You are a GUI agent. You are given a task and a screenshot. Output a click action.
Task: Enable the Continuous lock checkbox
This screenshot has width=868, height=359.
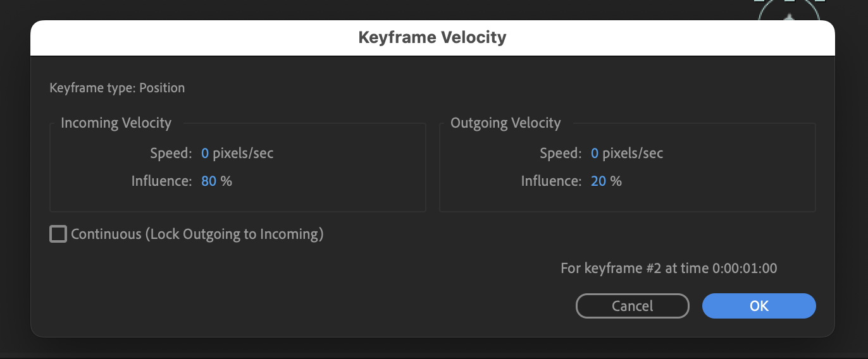(58, 234)
